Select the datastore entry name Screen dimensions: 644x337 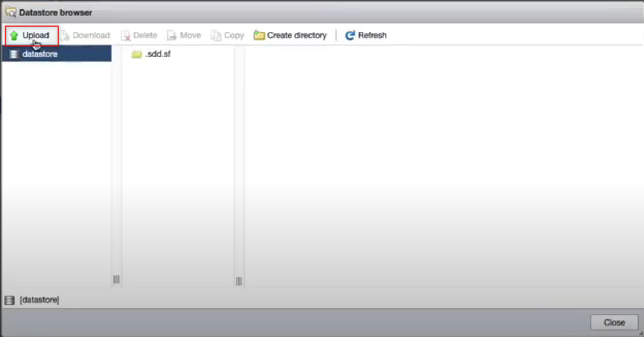40,54
